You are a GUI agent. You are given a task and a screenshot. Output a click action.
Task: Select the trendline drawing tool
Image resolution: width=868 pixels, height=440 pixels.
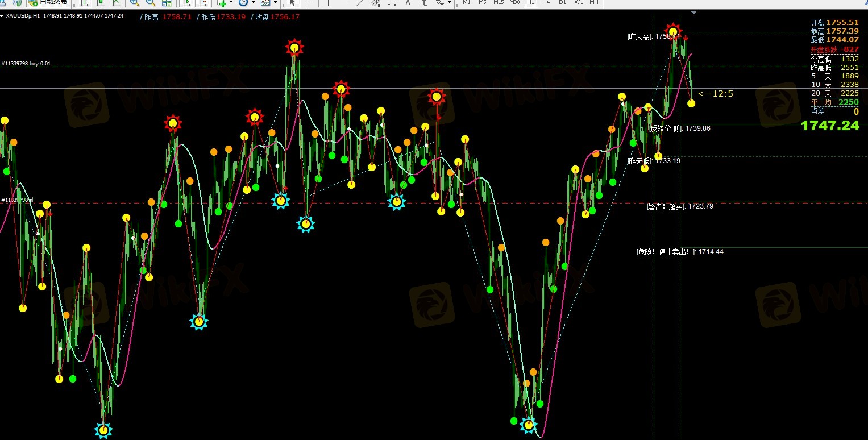[x=360, y=3]
